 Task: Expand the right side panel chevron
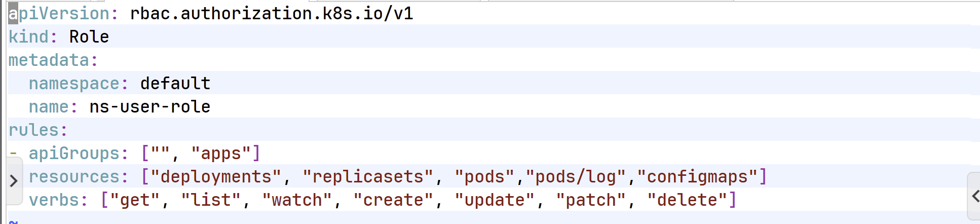[x=975, y=196]
